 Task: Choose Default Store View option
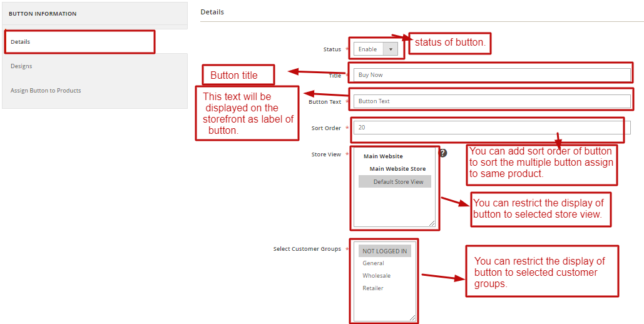click(398, 182)
